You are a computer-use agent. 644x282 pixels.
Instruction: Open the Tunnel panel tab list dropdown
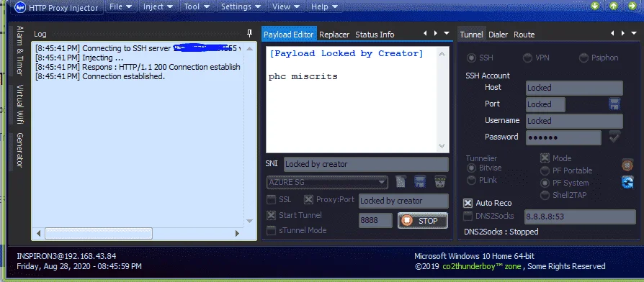(x=634, y=34)
